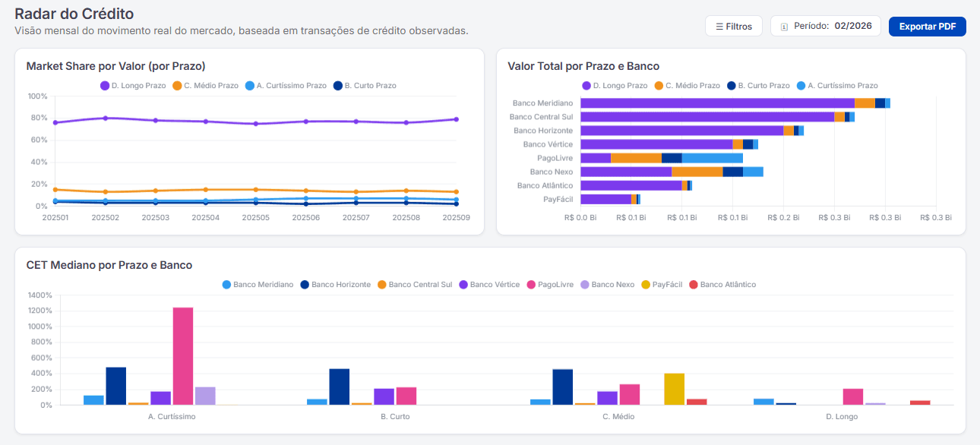The height and width of the screenshot is (445, 980).
Task: Click the x-axis label 202505
Action: tap(256, 217)
